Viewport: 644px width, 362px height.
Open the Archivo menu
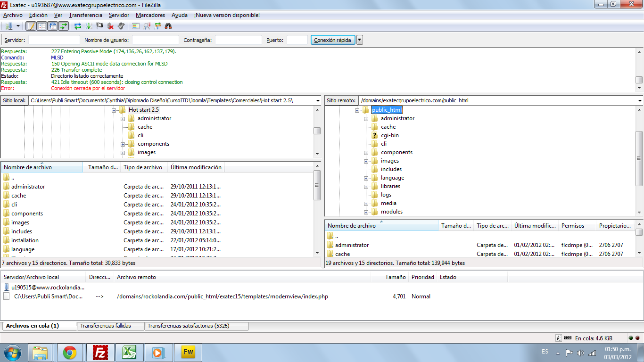[x=13, y=15]
